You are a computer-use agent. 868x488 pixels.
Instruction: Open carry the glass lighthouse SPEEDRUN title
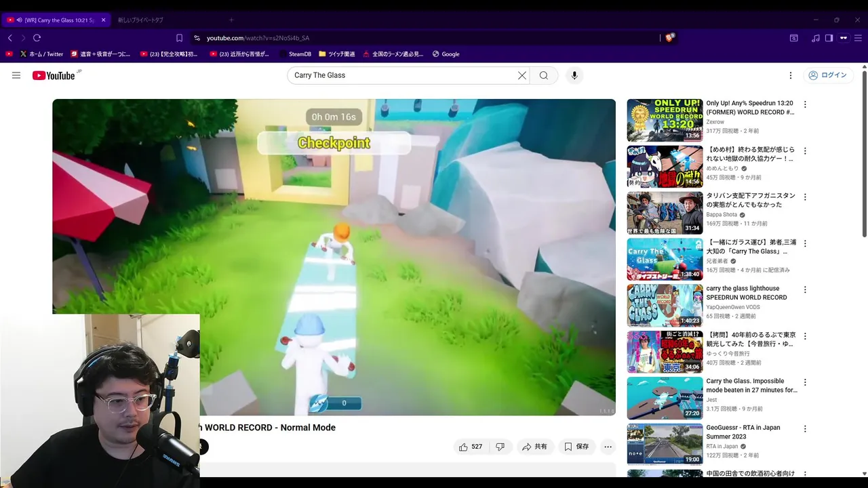tap(747, 293)
